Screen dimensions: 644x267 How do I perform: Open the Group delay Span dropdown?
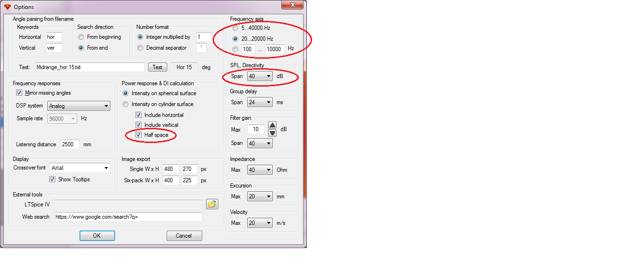tap(260, 102)
